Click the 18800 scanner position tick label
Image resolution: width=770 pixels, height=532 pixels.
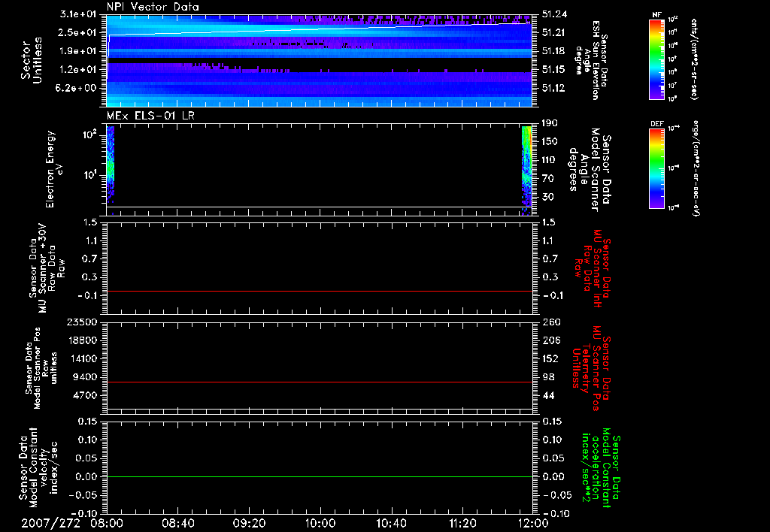click(x=81, y=340)
